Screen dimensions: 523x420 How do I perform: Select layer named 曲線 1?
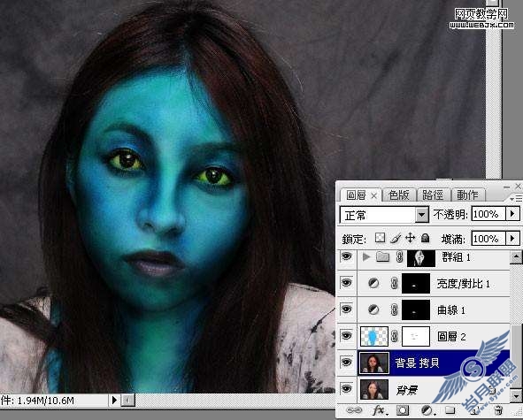pos(451,310)
